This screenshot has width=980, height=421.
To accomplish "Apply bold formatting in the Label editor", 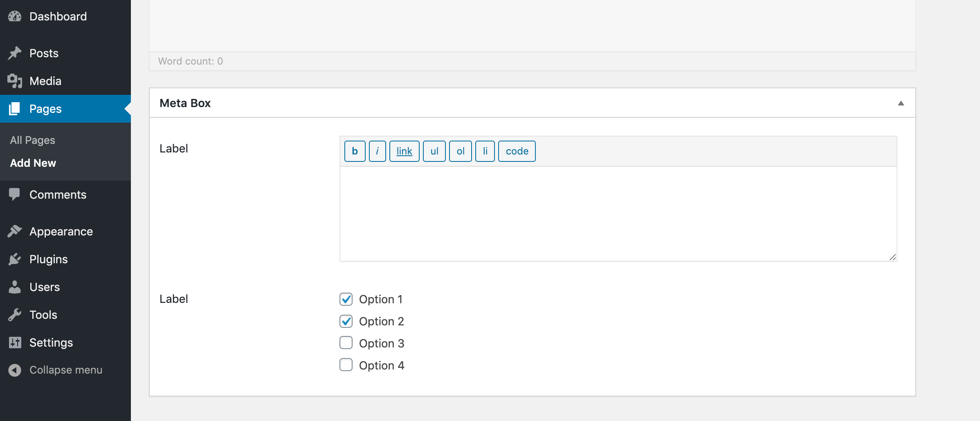I will [355, 151].
